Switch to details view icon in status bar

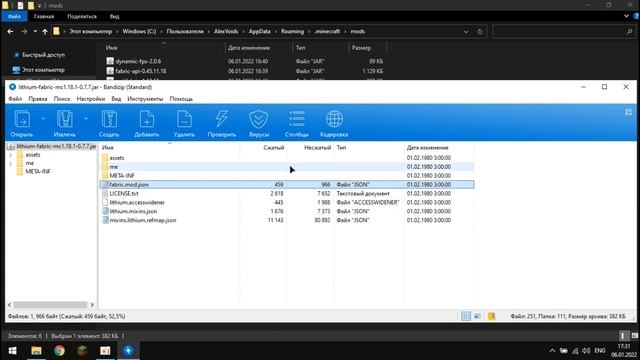pyautogui.click(x=466, y=316)
